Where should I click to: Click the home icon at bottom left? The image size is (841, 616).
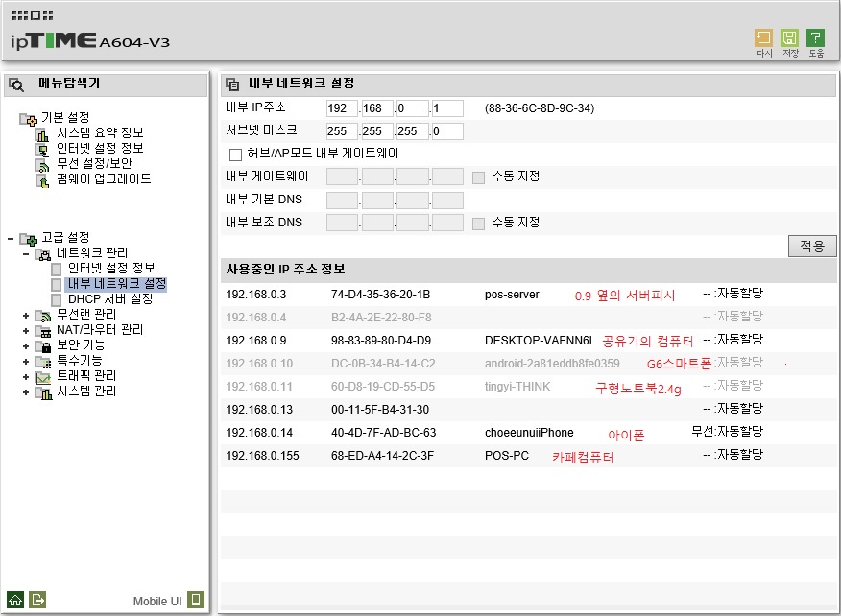coord(15,600)
